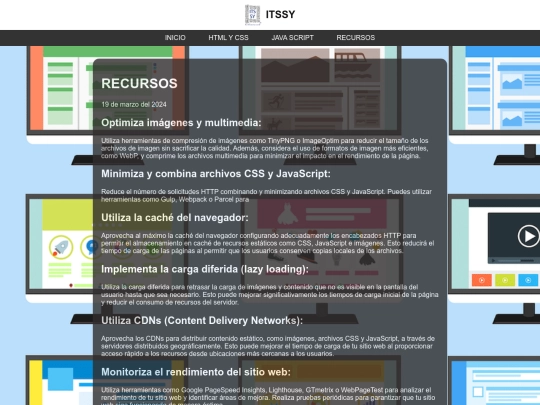Click paragraph mentioning TinyPNG o ImageOptim
Screen dimensions: 540x405
(265, 148)
